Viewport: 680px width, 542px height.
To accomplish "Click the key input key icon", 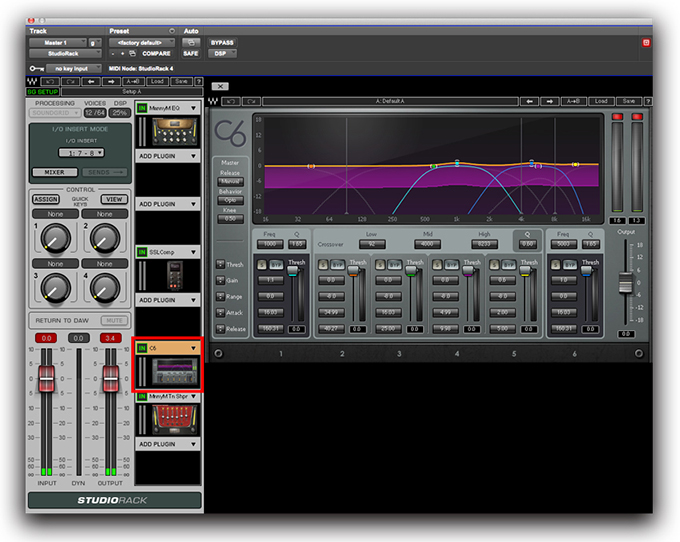I will (36, 69).
